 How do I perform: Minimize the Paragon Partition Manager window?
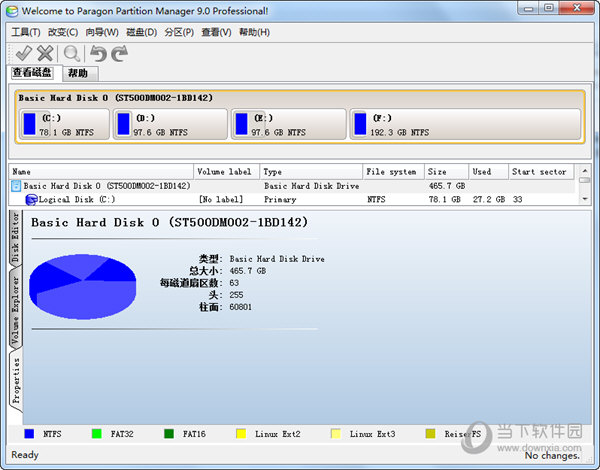[528, 8]
